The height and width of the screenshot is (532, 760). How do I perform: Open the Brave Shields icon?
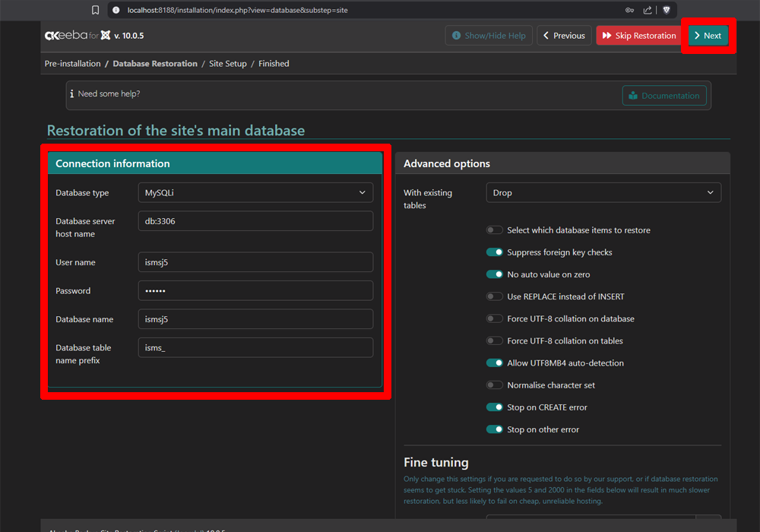[667, 11]
